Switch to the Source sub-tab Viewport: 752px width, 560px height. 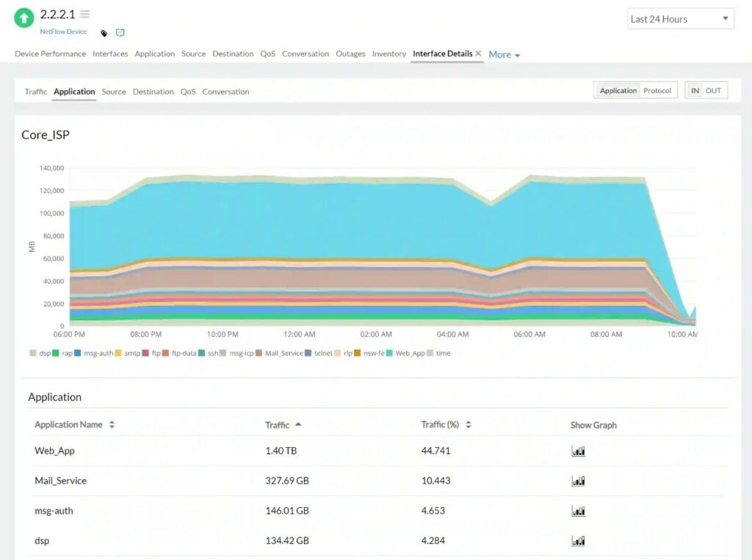pyautogui.click(x=114, y=92)
